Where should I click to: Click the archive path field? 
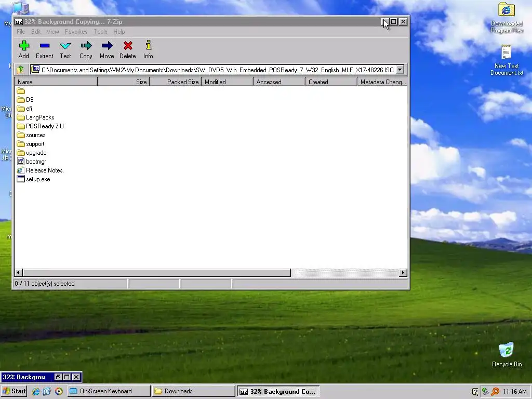(217, 70)
